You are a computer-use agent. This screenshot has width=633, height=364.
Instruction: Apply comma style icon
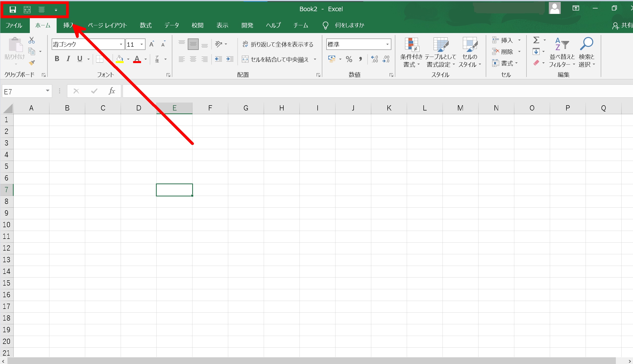[360, 59]
